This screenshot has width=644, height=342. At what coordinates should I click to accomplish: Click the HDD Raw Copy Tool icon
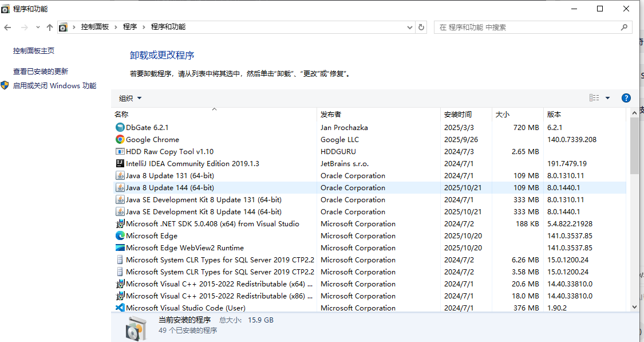click(120, 152)
